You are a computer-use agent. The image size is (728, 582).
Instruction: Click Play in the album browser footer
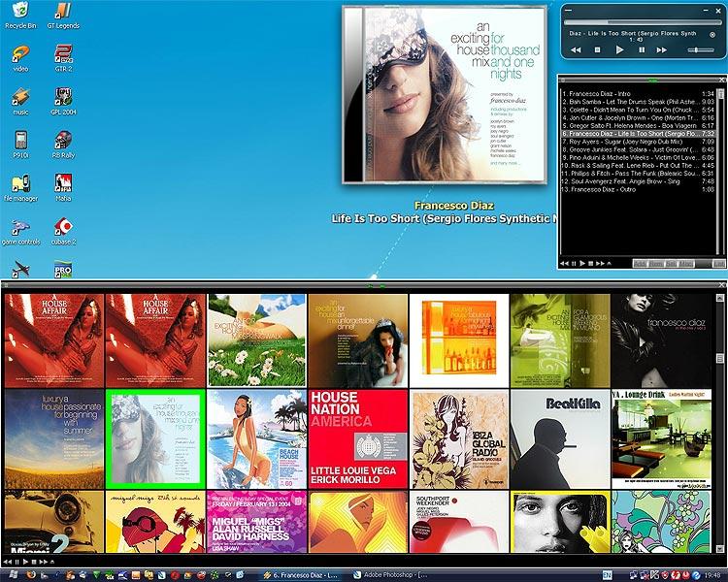[25, 562]
